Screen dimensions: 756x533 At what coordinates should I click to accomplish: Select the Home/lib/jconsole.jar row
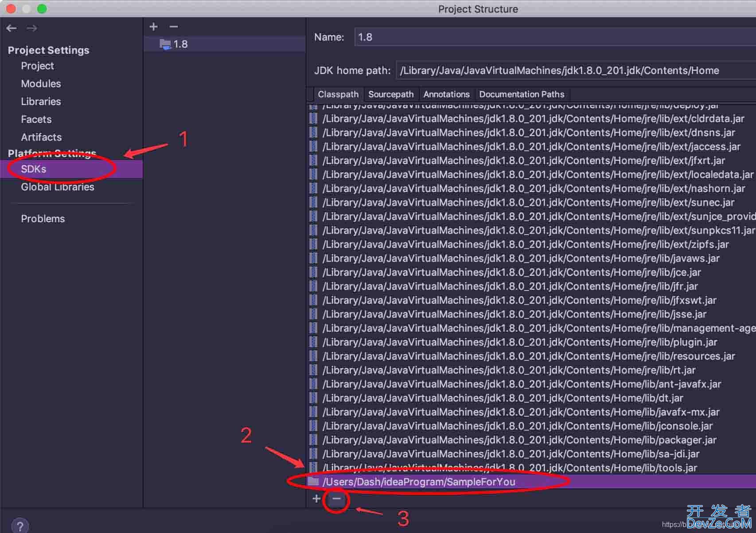532,426
